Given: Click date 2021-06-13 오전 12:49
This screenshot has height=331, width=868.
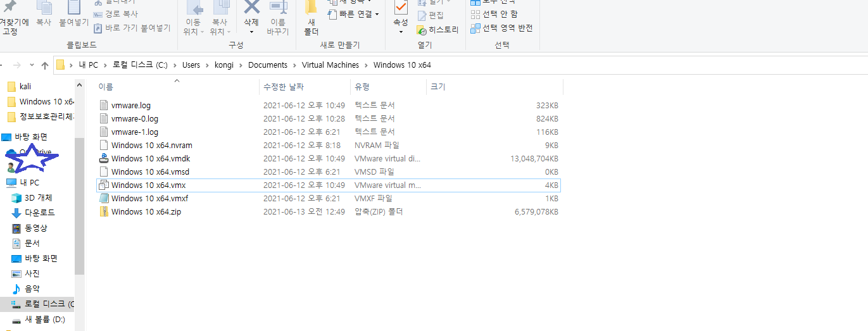Looking at the screenshot, I should (x=304, y=211).
